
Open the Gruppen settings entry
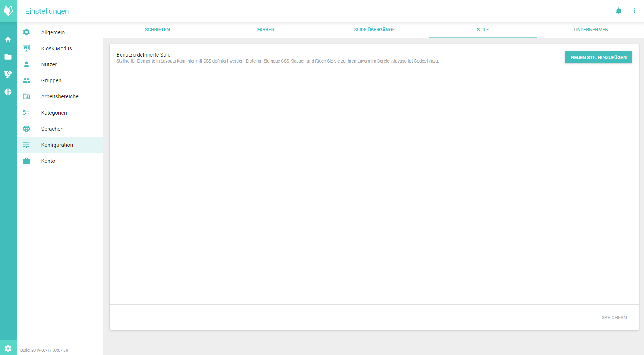(x=51, y=80)
